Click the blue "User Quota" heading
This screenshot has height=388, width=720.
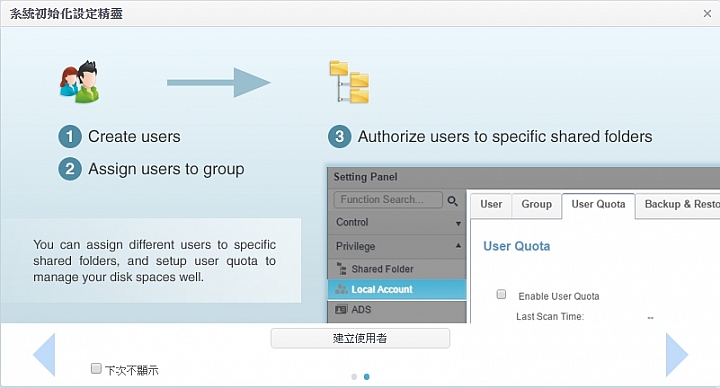pos(517,247)
